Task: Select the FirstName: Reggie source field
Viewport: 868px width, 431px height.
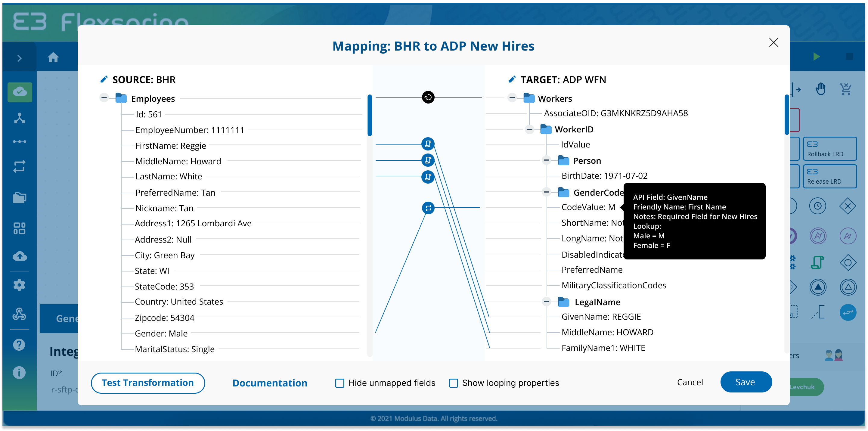Action: pos(170,146)
